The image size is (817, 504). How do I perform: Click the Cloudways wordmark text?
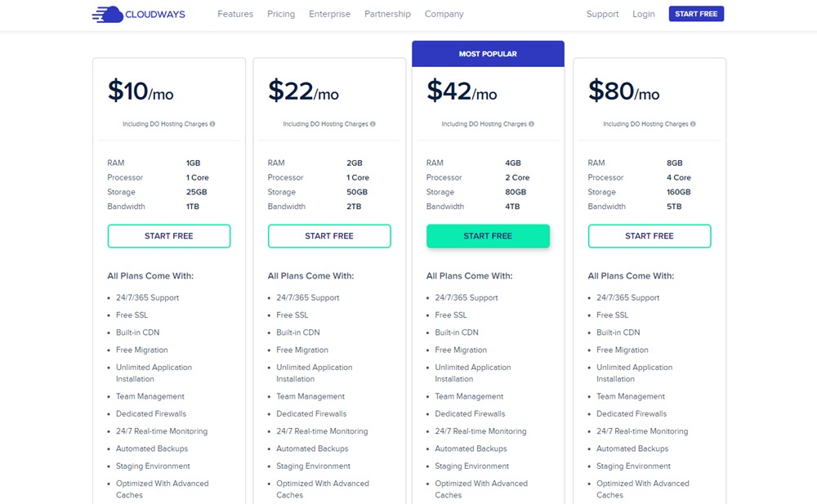click(154, 15)
